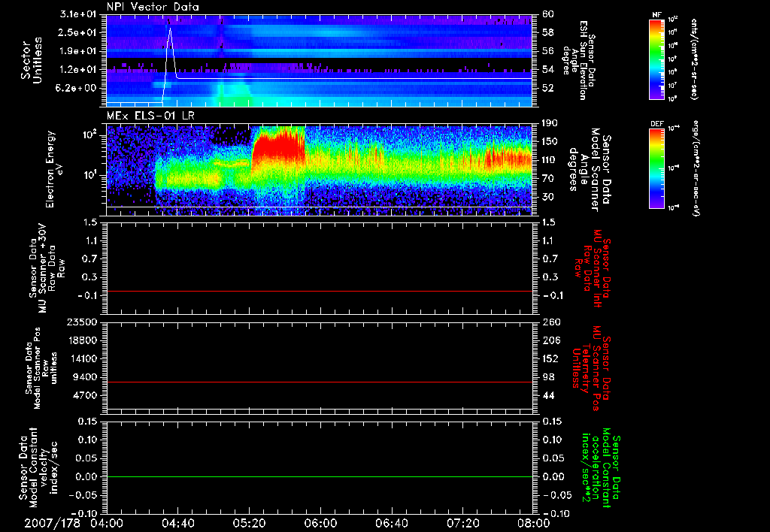Click the "9400" scanner position tick label
Screen dimensions: 770x532
click(84, 377)
